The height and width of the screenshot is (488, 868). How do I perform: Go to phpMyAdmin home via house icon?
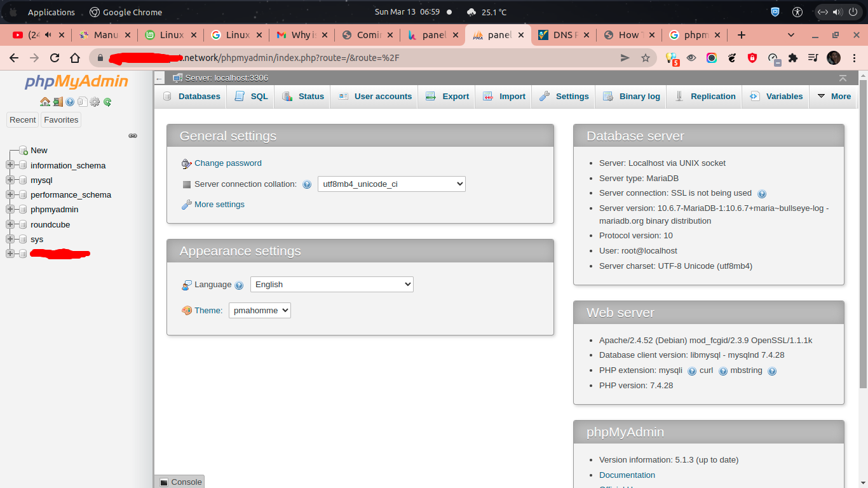[44, 102]
